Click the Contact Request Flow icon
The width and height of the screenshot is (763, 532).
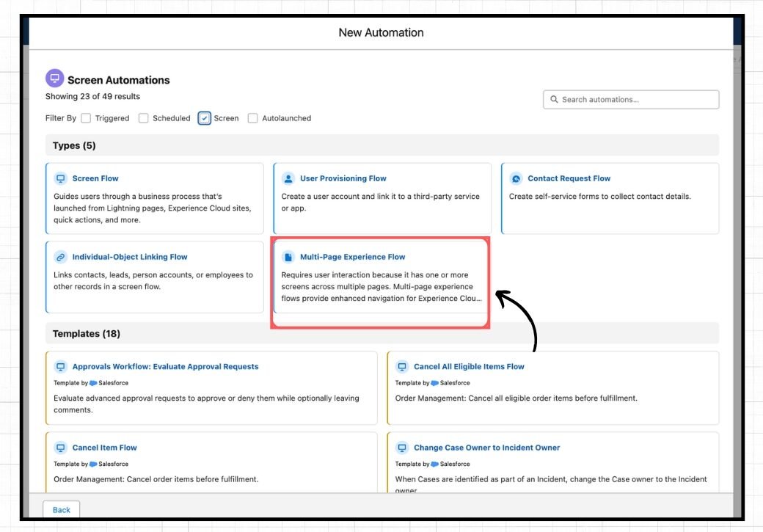point(516,178)
